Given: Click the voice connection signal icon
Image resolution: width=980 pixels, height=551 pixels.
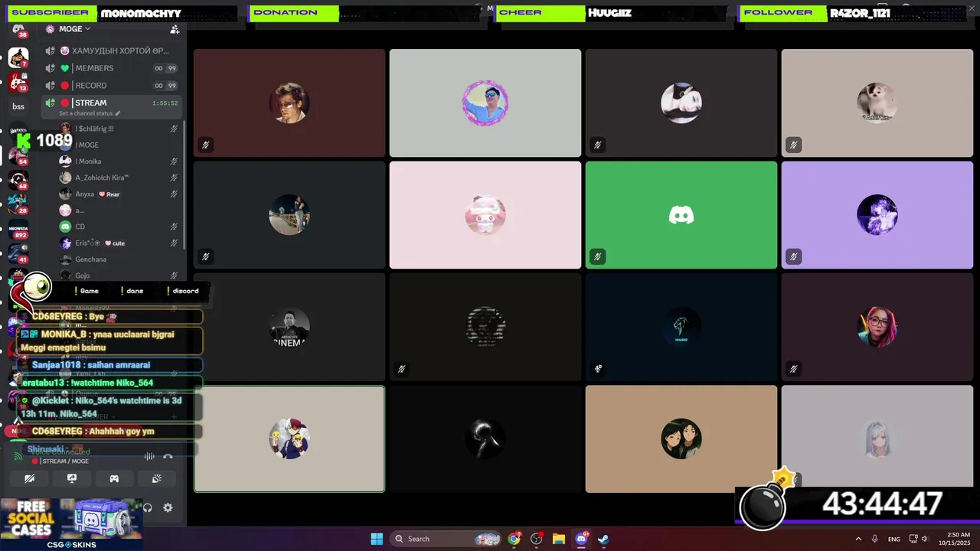Looking at the screenshot, I should tap(18, 456).
